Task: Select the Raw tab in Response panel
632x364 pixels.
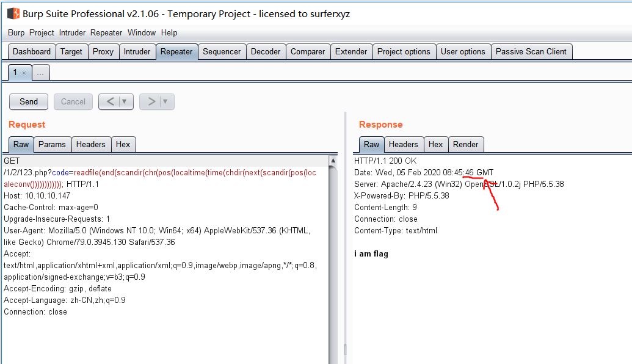Action: (x=372, y=144)
